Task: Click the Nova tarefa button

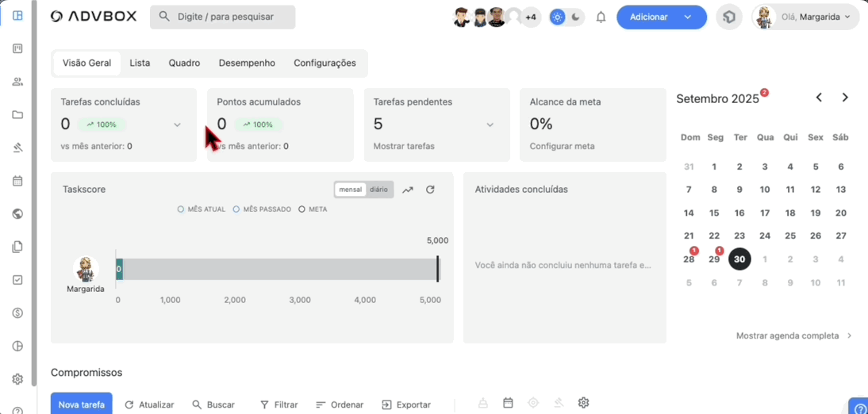Action: click(x=81, y=404)
